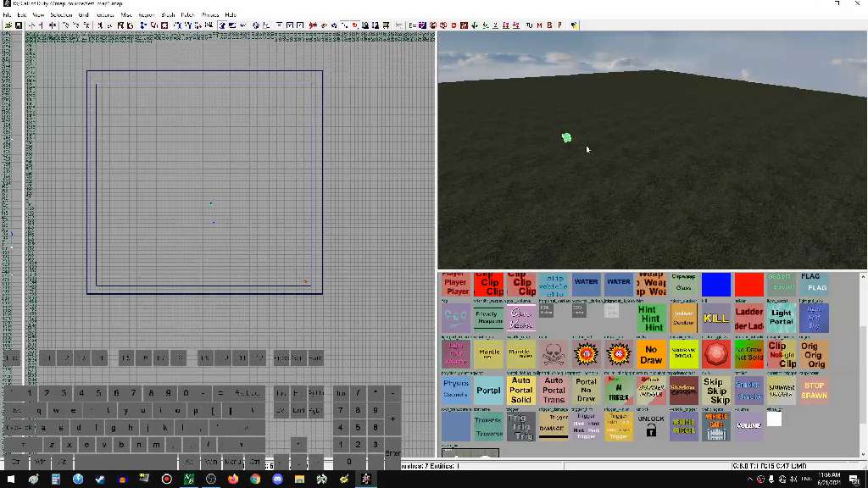The width and height of the screenshot is (868, 488).
Task: Select the green Hint texture
Action: (x=651, y=319)
